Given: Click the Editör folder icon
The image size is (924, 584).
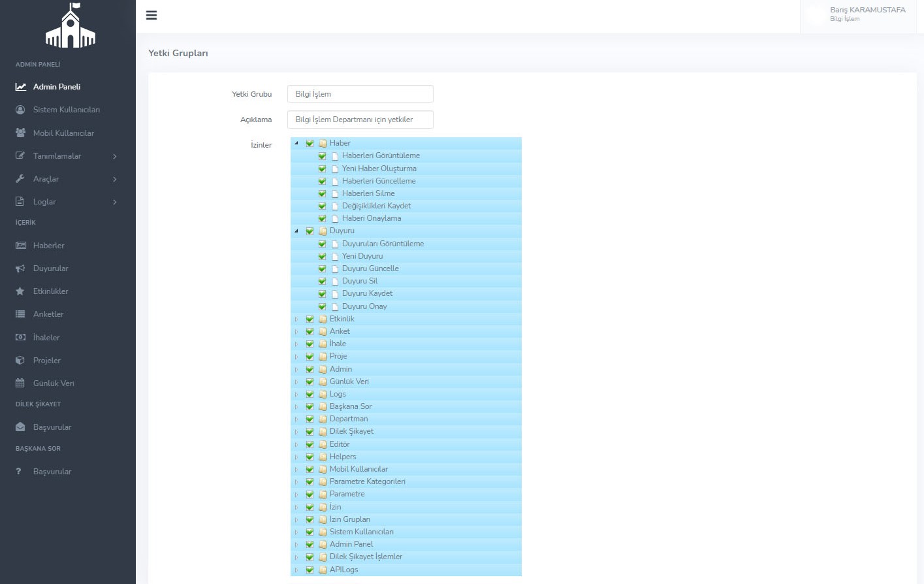Looking at the screenshot, I should pyautogui.click(x=323, y=444).
